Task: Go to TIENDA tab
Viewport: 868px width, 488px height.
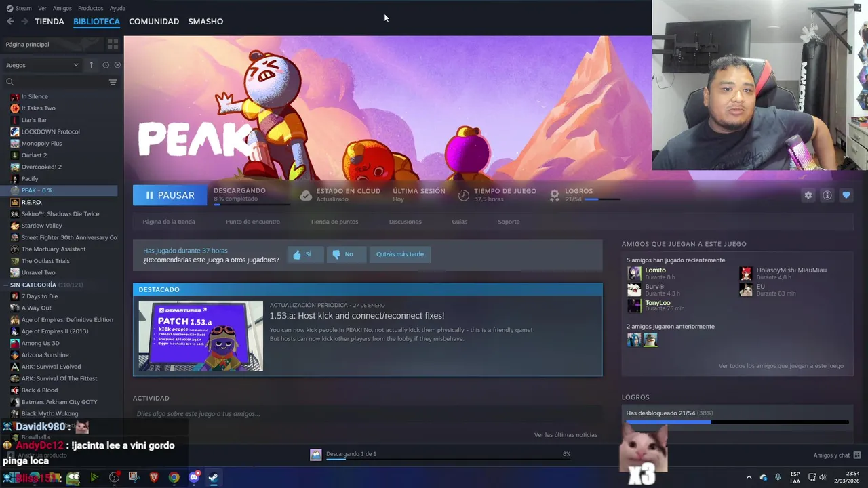Action: click(50, 21)
